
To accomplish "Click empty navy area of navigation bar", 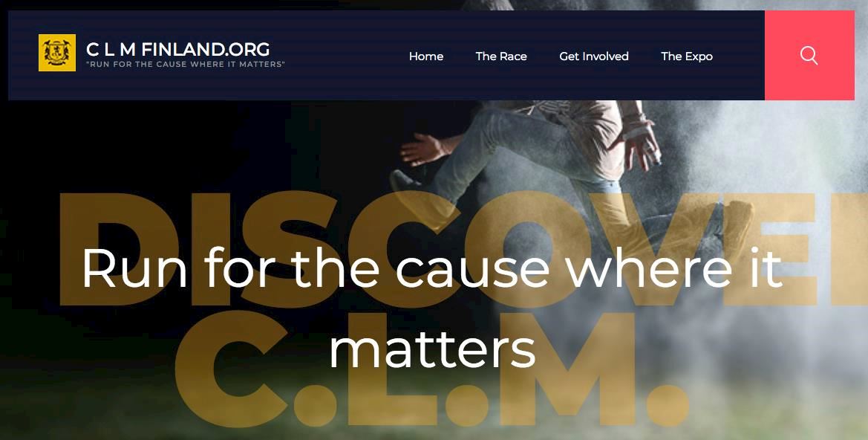I will click(x=343, y=56).
